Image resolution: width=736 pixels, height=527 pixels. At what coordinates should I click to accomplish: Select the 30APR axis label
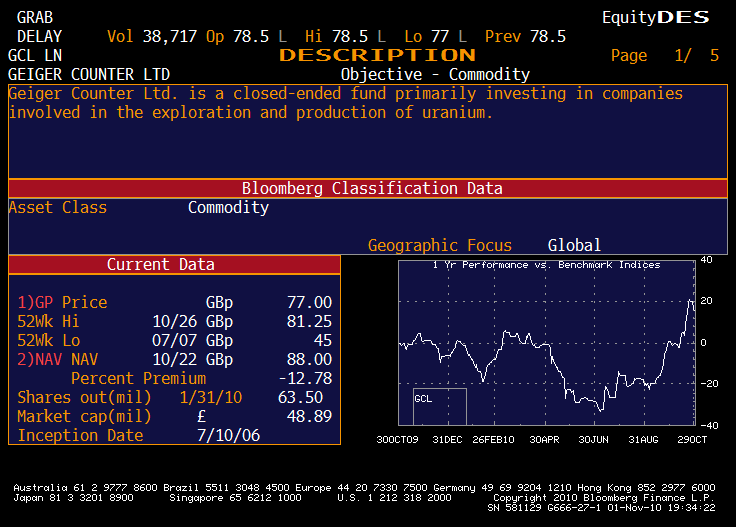(544, 440)
